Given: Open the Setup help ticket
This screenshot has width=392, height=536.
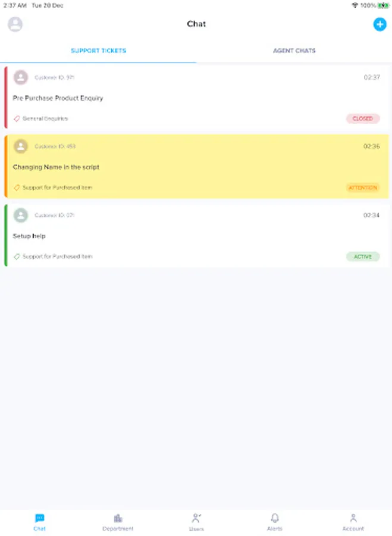Looking at the screenshot, I should [x=196, y=235].
